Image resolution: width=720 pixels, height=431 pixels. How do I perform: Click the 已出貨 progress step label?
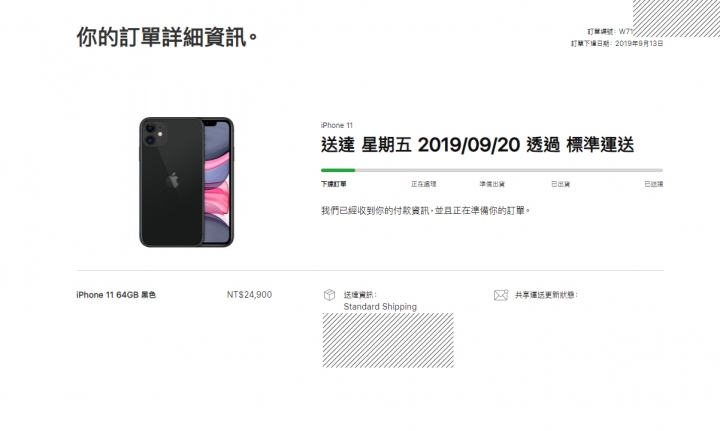(560, 184)
